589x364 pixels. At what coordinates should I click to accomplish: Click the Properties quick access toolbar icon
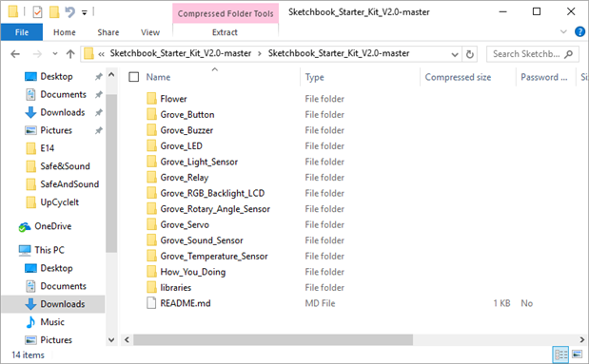37,12
